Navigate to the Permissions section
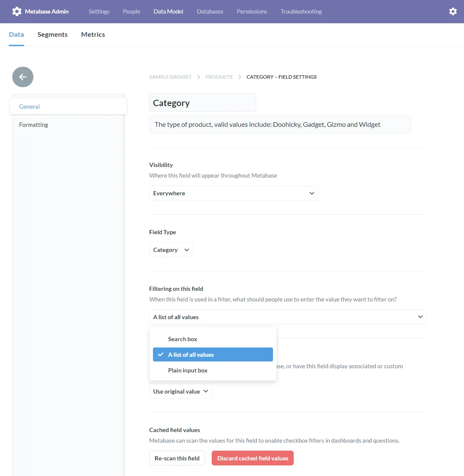 (x=252, y=11)
